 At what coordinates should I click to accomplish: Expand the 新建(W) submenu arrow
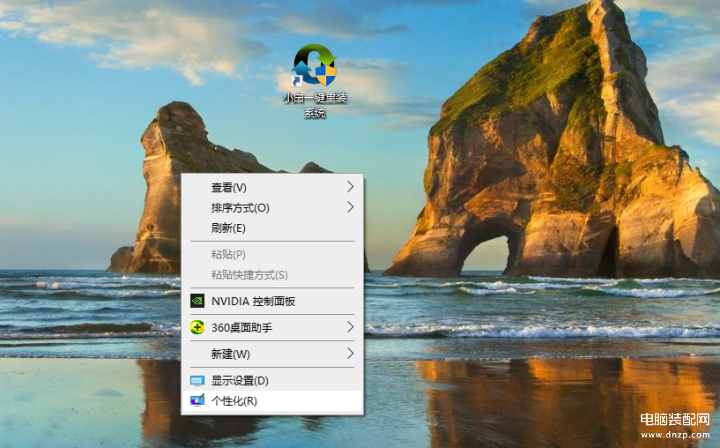350,353
